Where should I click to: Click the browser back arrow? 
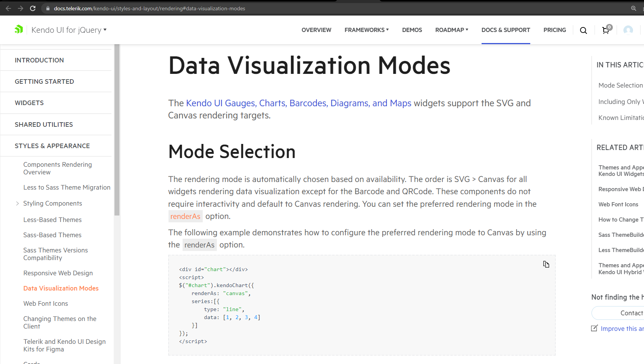(x=8, y=8)
